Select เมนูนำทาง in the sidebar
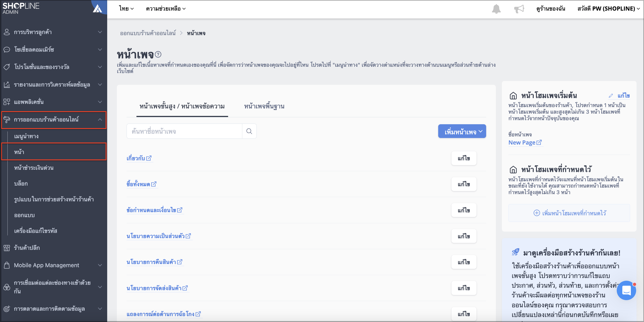This screenshot has width=644, height=322. click(x=26, y=136)
